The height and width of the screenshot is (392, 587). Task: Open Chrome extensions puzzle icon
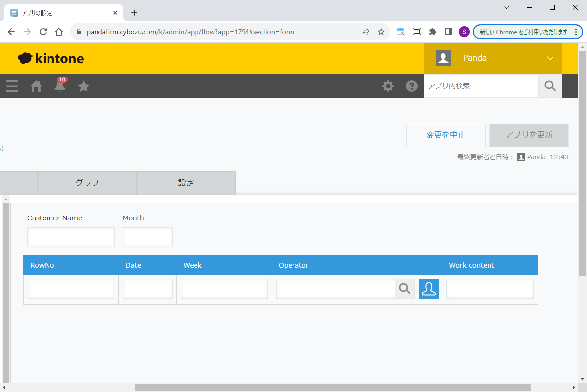(433, 32)
